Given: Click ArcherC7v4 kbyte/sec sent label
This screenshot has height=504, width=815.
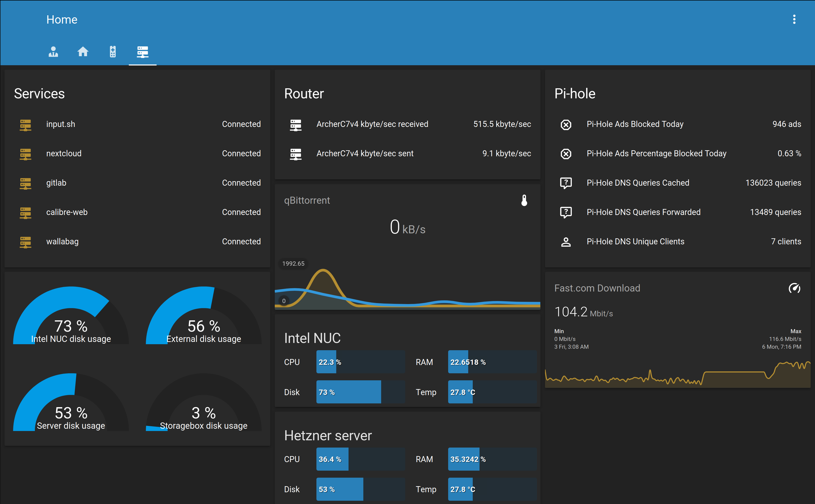Looking at the screenshot, I should (365, 154).
